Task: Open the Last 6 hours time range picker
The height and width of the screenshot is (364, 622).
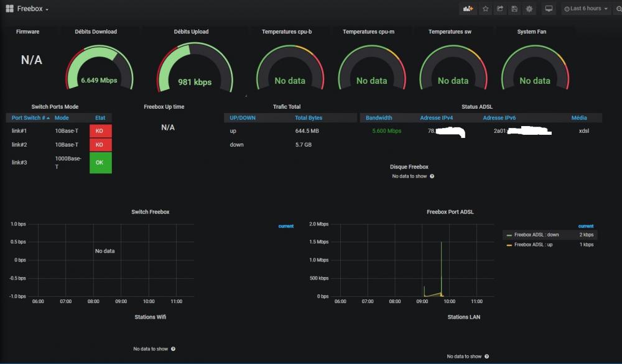Action: [x=586, y=9]
